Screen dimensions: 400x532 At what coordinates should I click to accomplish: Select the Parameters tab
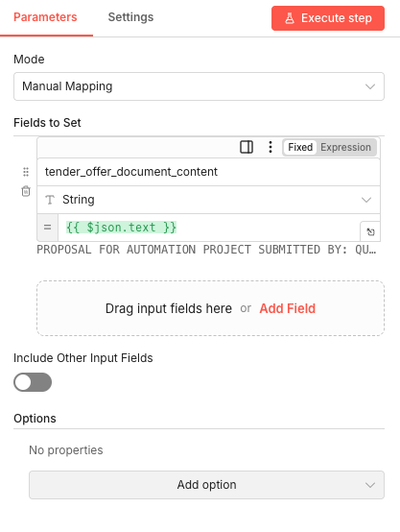click(45, 17)
